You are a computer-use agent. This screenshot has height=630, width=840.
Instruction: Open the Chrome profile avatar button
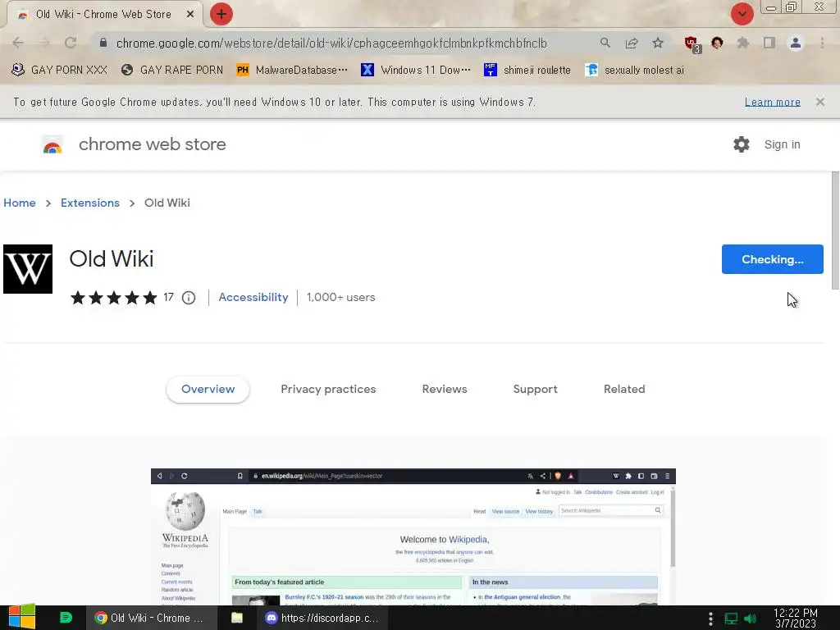[796, 43]
